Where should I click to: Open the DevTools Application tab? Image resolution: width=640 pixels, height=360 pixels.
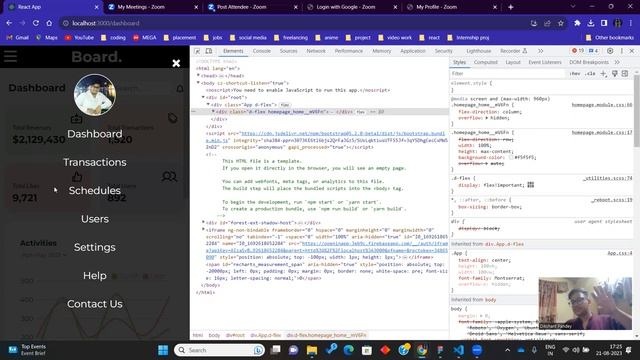pos(413,51)
